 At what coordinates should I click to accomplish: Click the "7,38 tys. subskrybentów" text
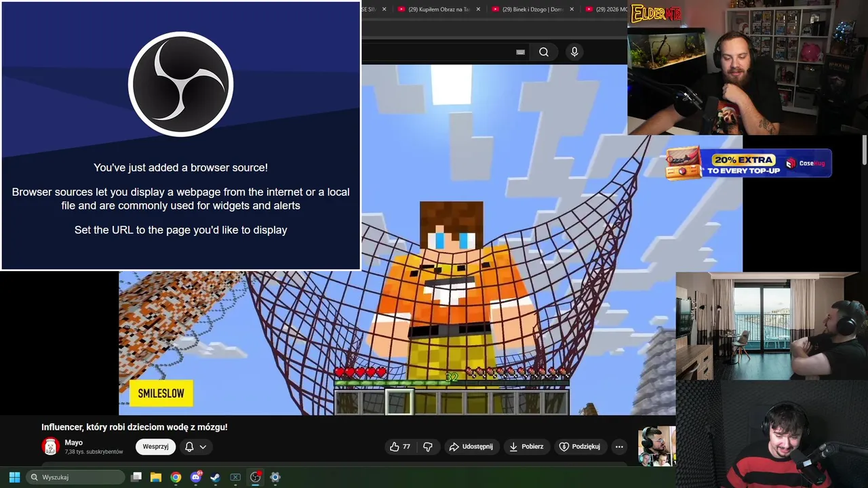coord(94,452)
